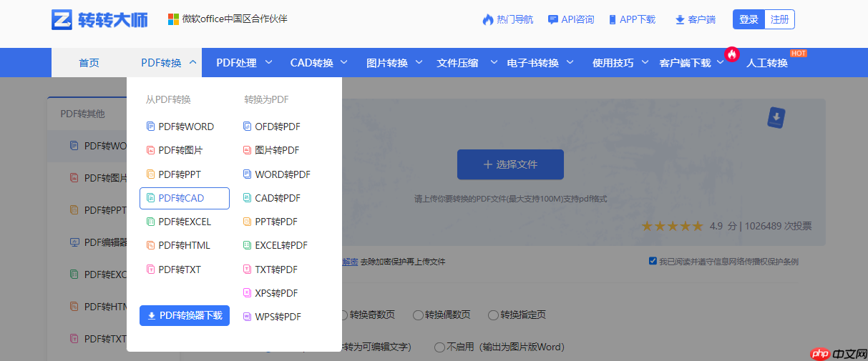Click the chat icon beside API咨询
This screenshot has height=361, width=868.
coord(552,20)
